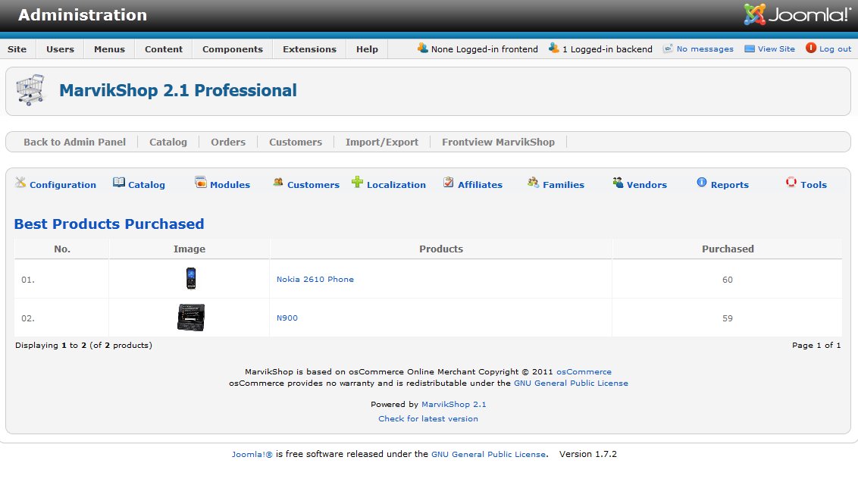Click the Modules icon
Image resolution: width=858 pixels, height=504 pixels.
(201, 182)
